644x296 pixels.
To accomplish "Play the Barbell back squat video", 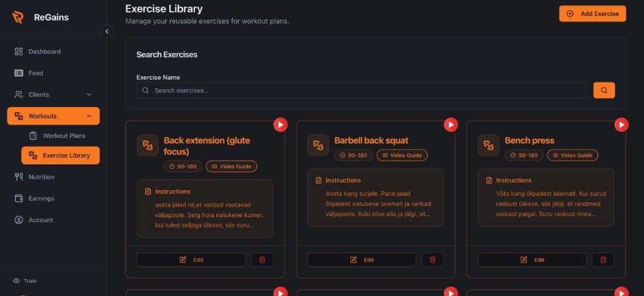I will click(450, 125).
